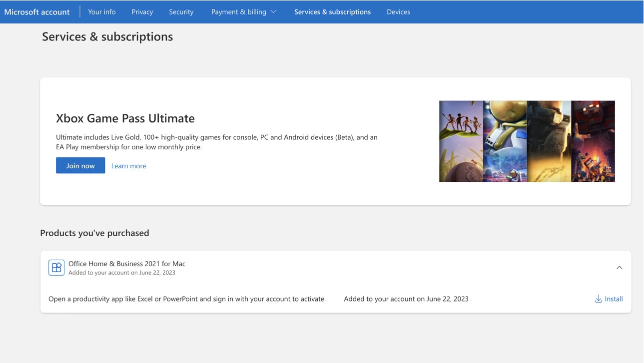The width and height of the screenshot is (644, 363).
Task: Open the Learn more link for Game Pass
Action: [128, 166]
